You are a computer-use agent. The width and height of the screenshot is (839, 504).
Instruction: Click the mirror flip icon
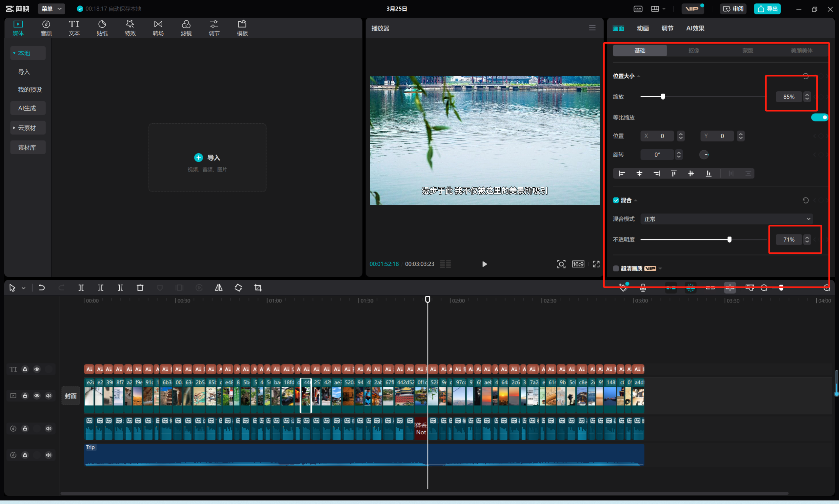coord(219,288)
